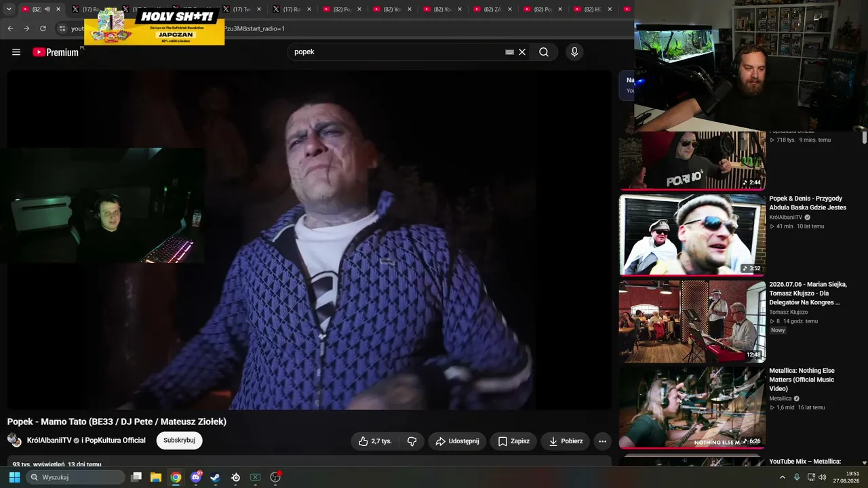The height and width of the screenshot is (488, 868).
Task: Open volume control in system tray
Action: click(823, 477)
